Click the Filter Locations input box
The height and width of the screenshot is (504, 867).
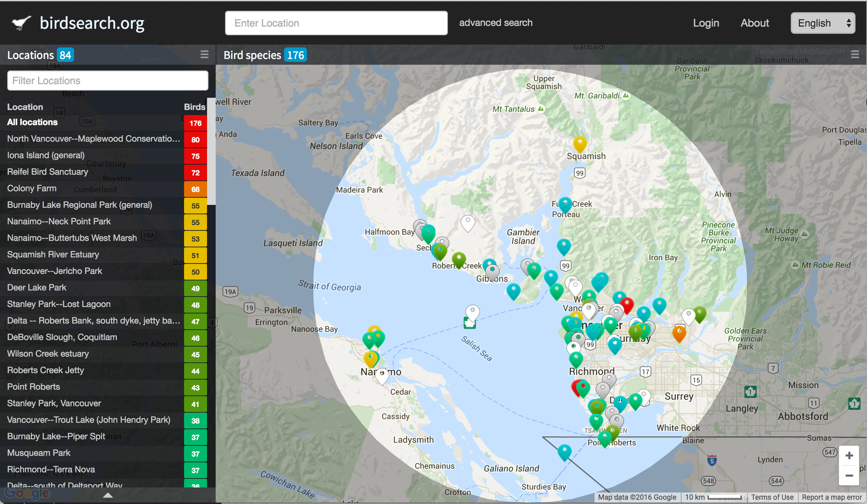point(108,81)
